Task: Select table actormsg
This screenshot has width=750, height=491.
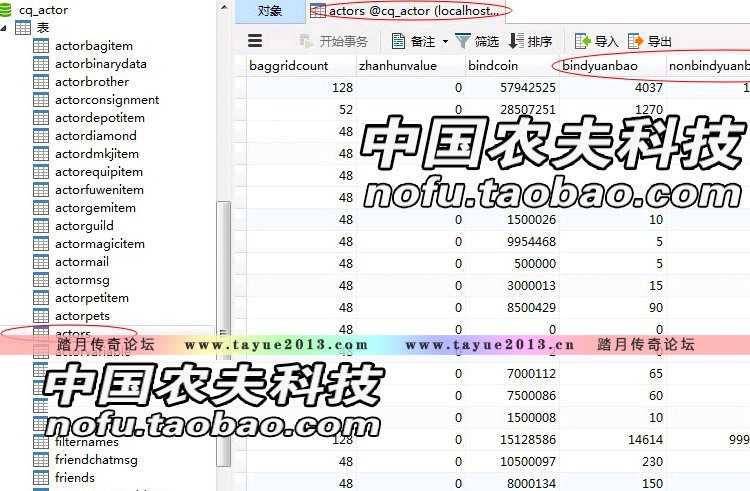Action: [x=82, y=280]
